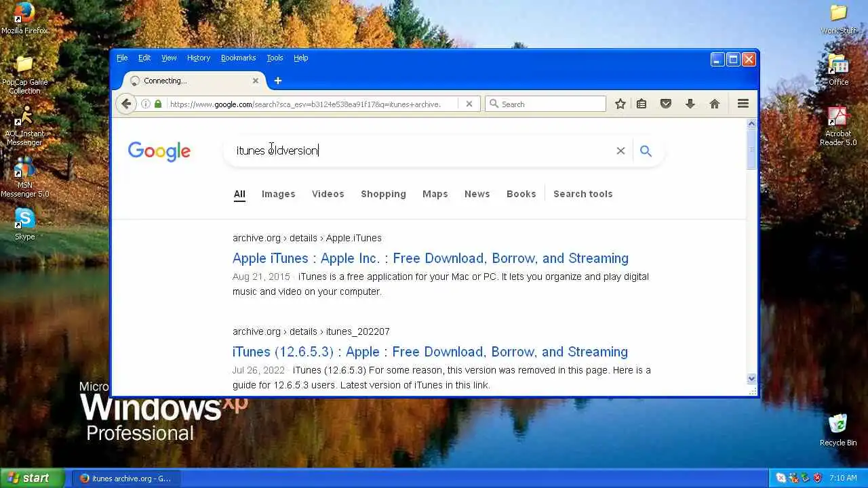Open File menu in Firefox
The width and height of the screenshot is (868, 488).
[122, 58]
